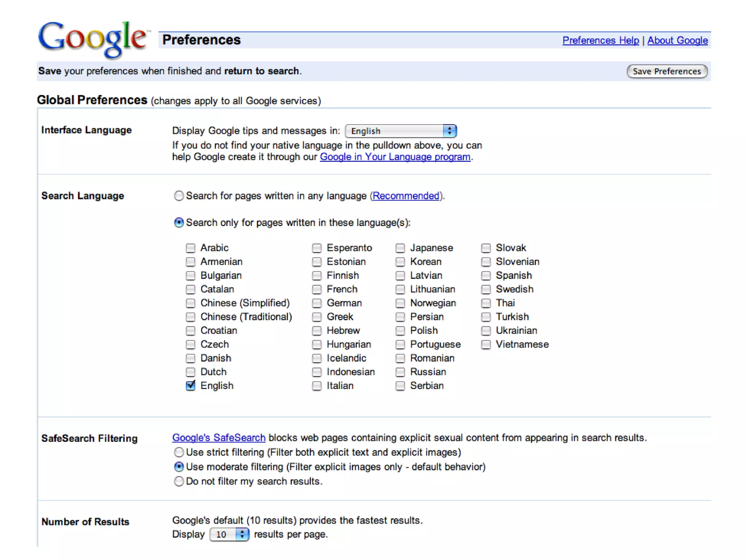Select search pages in any language radio
The height and width of the screenshot is (560, 747).
click(x=179, y=196)
